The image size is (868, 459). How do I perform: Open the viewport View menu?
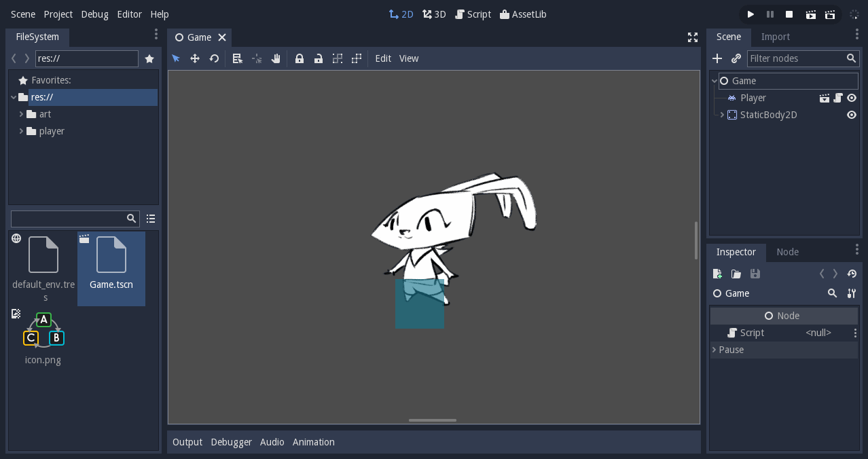click(x=409, y=58)
